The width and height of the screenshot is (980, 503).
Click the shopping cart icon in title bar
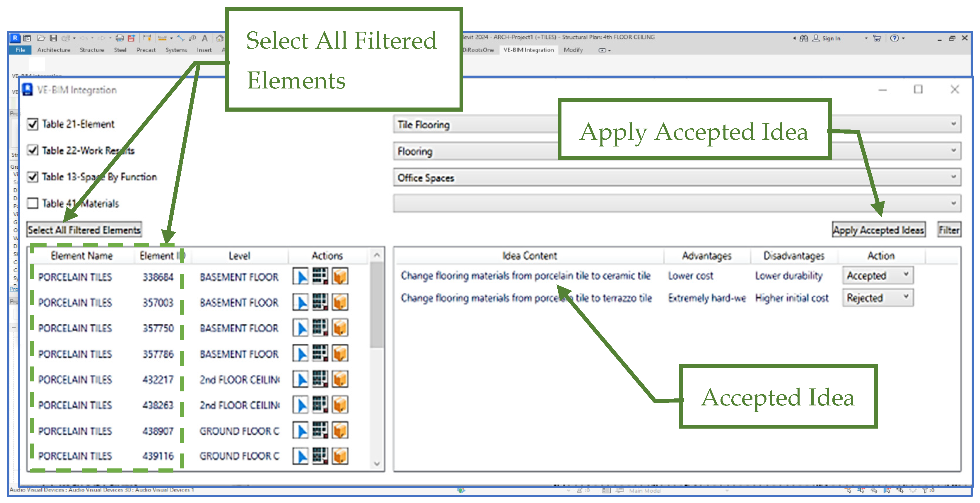coord(877,38)
